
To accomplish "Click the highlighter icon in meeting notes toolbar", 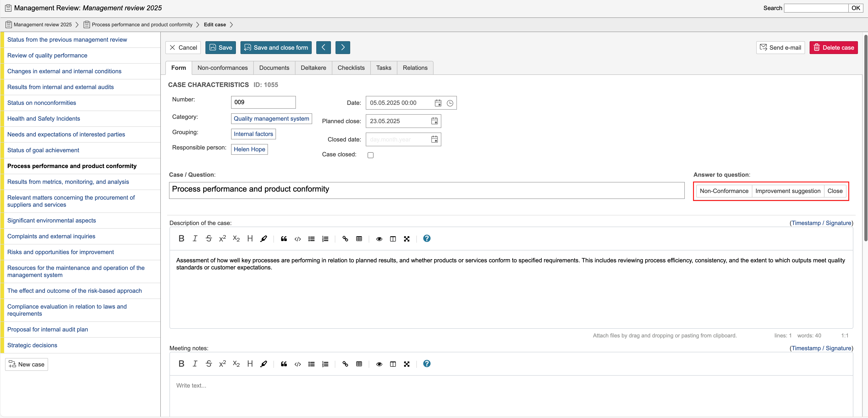I will click(x=264, y=364).
